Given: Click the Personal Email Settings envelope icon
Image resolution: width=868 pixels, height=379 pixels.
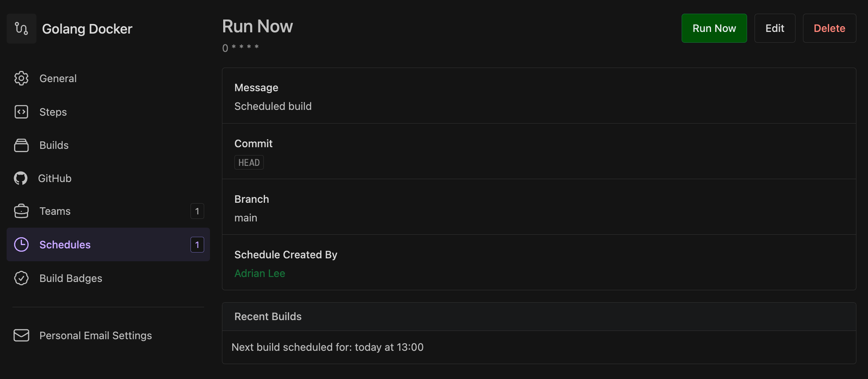Looking at the screenshot, I should point(21,335).
